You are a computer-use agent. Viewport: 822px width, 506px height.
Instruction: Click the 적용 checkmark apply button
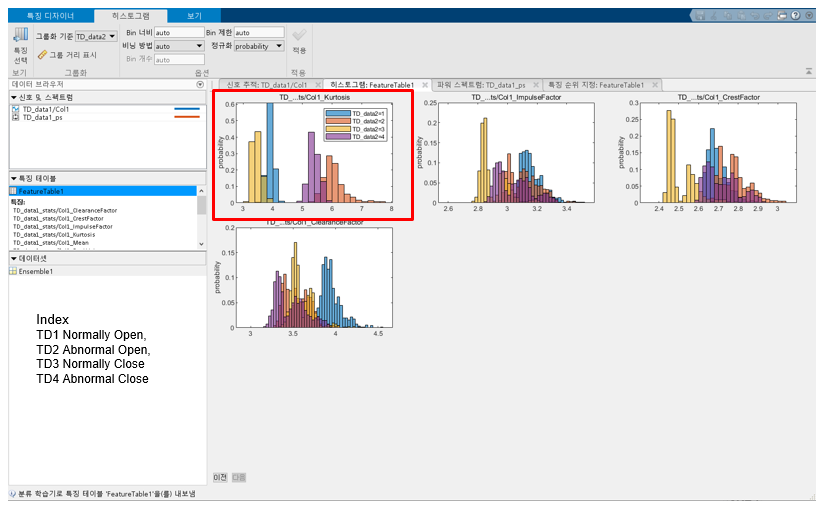pyautogui.click(x=299, y=36)
